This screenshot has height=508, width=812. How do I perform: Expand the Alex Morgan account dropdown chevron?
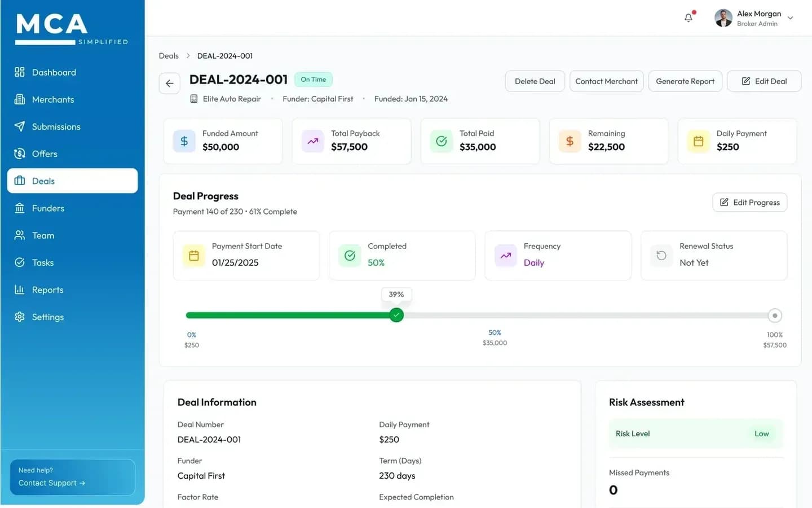[x=791, y=18]
